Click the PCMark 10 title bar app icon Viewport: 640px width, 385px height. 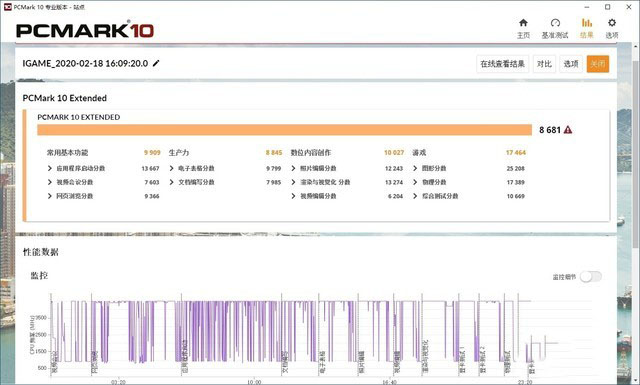(x=7, y=7)
